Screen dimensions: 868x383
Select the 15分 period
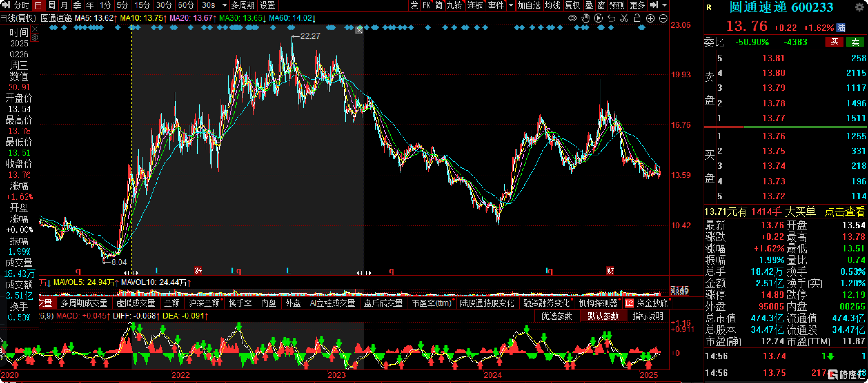pyautogui.click(x=142, y=5)
